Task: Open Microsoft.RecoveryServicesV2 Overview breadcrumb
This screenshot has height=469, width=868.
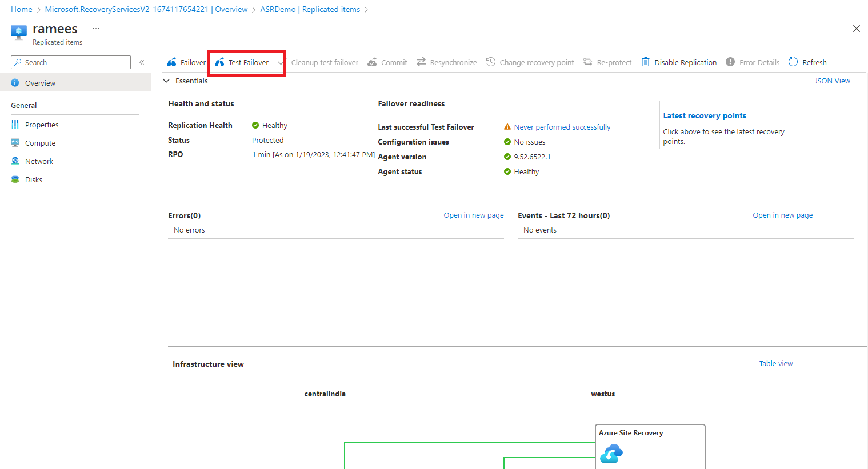Action: click(x=146, y=10)
